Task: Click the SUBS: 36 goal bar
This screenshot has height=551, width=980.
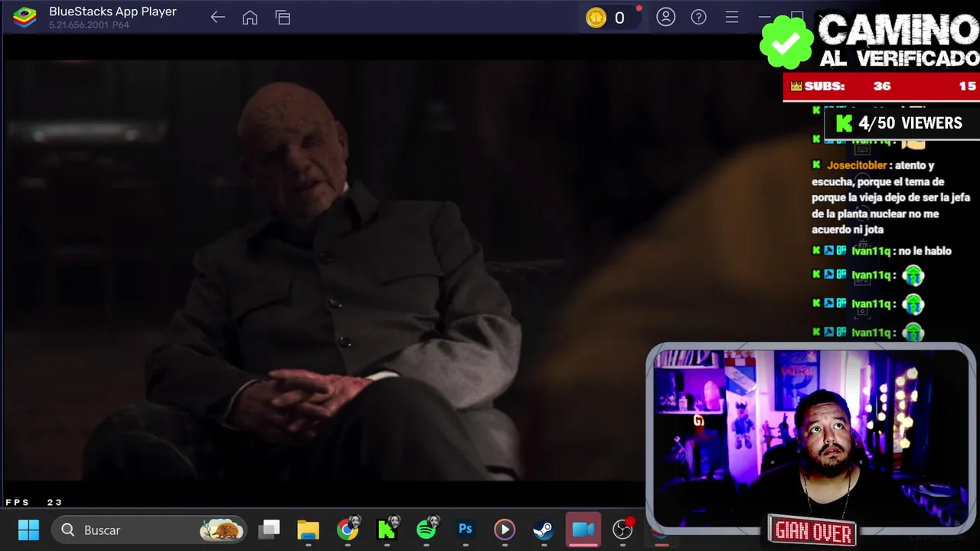Action: pyautogui.click(x=881, y=86)
